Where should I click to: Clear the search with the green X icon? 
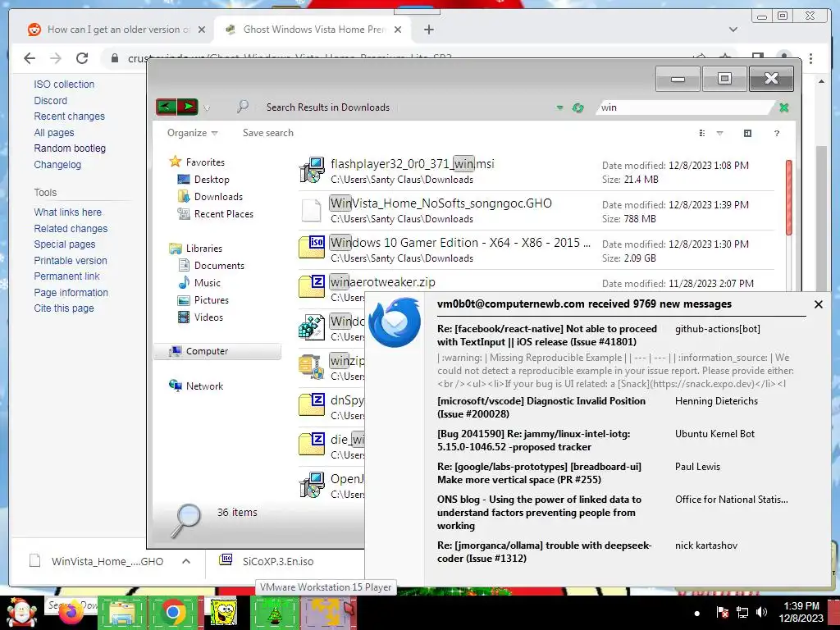pos(783,107)
